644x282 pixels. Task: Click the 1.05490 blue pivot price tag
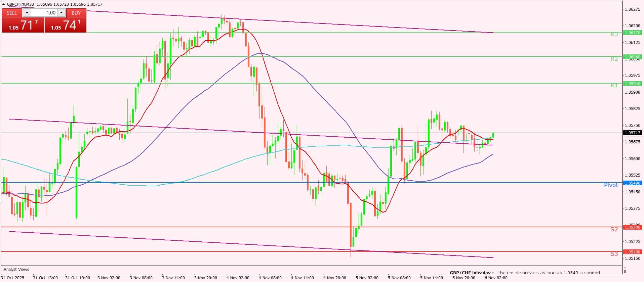(632, 183)
